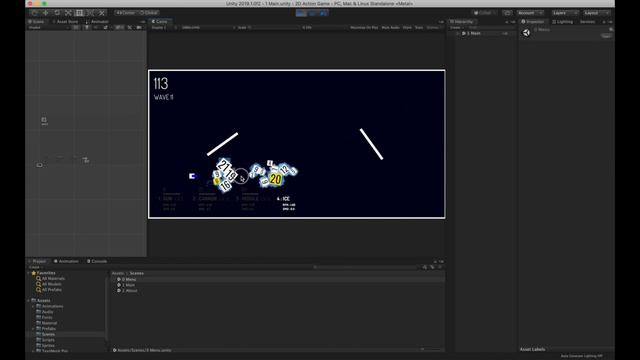Open the Project tab
Viewport: 640px width, 360px height.
tap(37, 261)
